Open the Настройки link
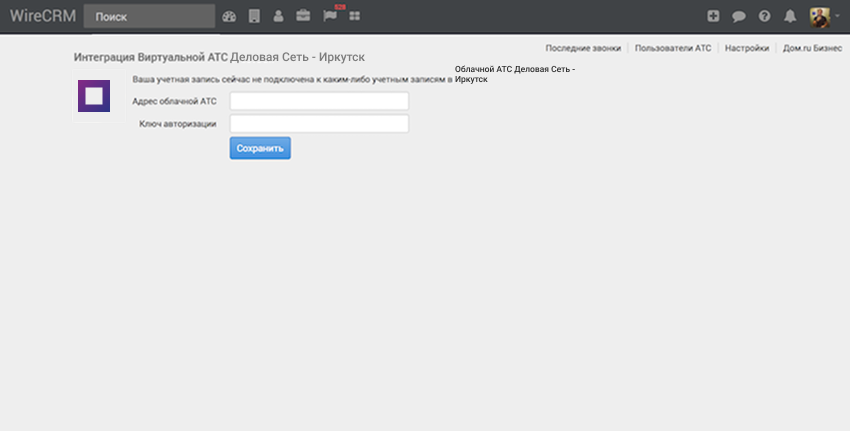Screen dimensions: 850x431 (x=747, y=48)
